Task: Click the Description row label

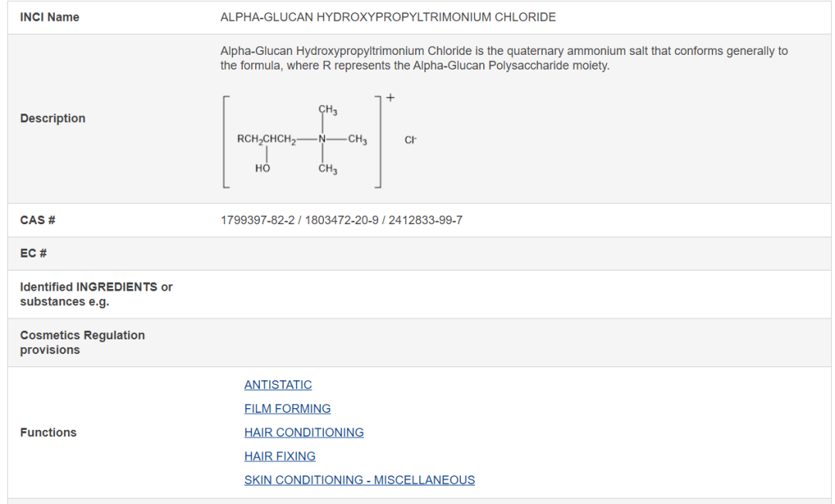Action: [53, 118]
